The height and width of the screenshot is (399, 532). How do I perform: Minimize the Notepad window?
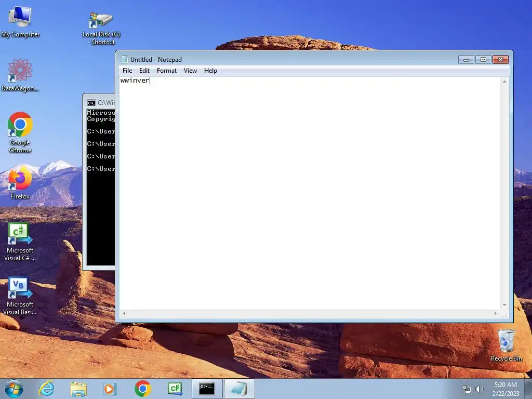[466, 60]
